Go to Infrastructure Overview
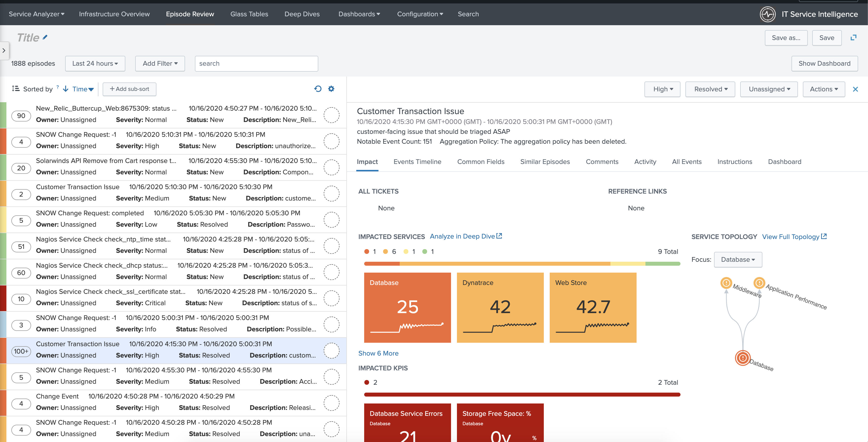The width and height of the screenshot is (868, 442). [114, 14]
